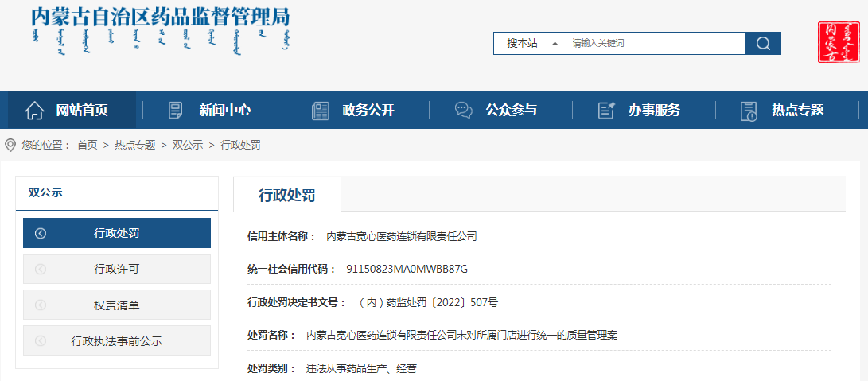Click document number （内）药监处罚〔2022〕507号
Viewport: 868px width, 381px height.
pyautogui.click(x=426, y=302)
